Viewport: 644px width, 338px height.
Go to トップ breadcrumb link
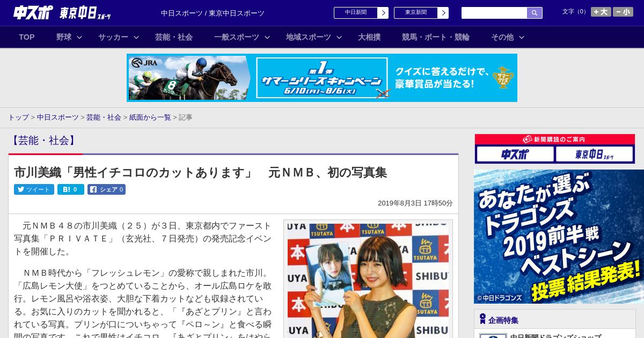pos(19,117)
